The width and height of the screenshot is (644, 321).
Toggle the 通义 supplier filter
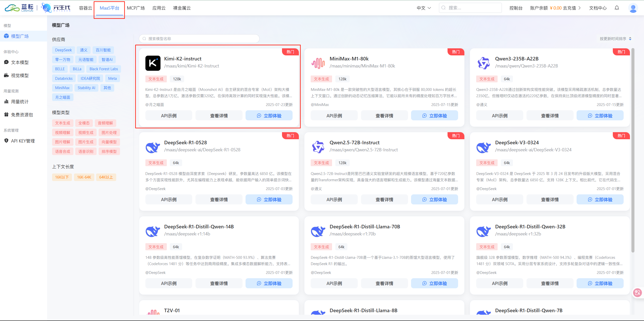(84, 50)
